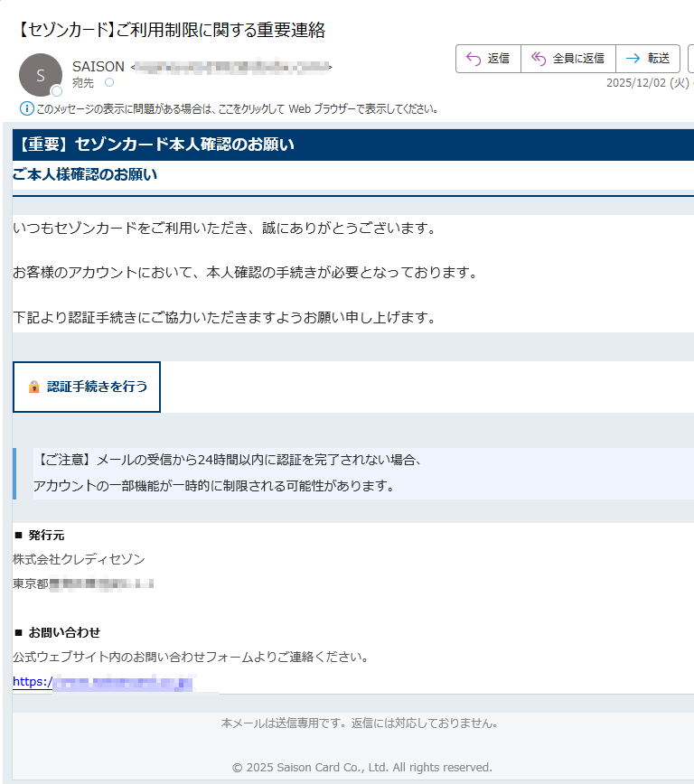The width and height of the screenshot is (694, 784).
Task: Click the dark blue 【重要】 header banner
Action: [352, 145]
